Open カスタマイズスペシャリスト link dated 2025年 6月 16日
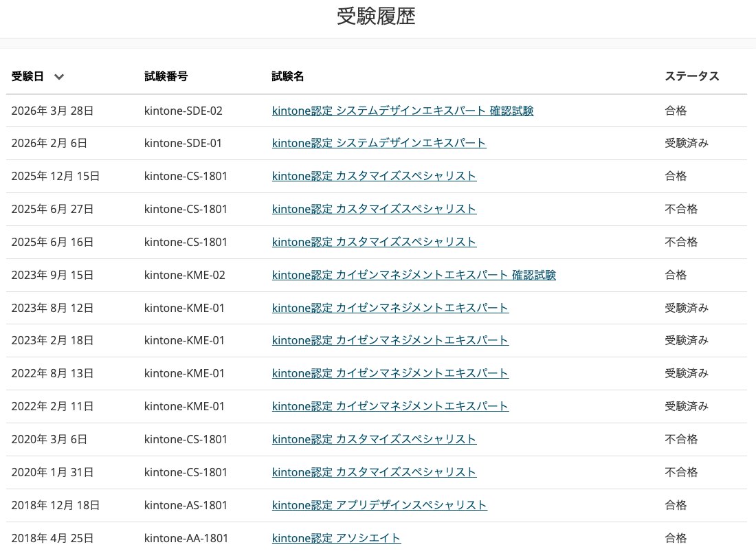The width and height of the screenshot is (756, 558). [x=374, y=242]
